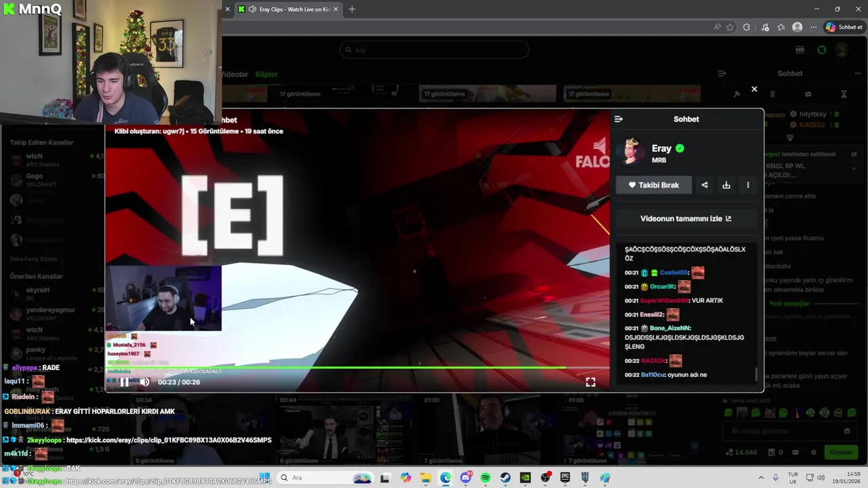Click the Gönder send button
Viewport: 868px width, 488px height.
[x=841, y=452]
